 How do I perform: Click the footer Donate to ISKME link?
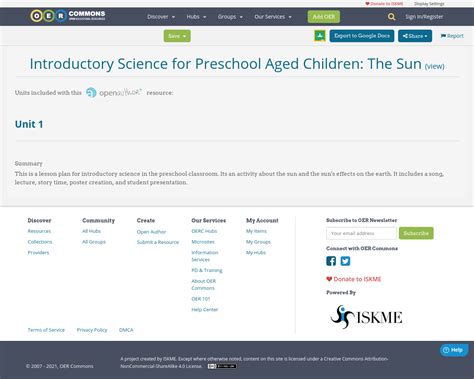354,279
